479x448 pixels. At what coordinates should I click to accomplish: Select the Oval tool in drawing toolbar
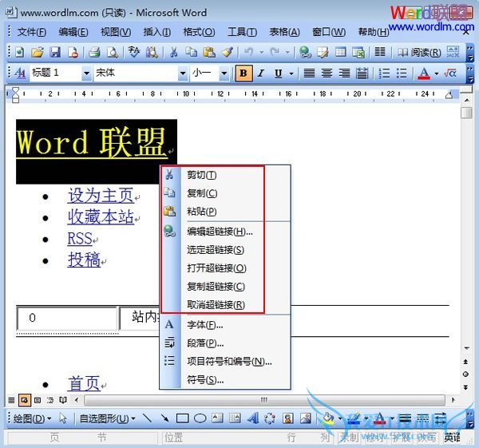pyautogui.click(x=200, y=418)
